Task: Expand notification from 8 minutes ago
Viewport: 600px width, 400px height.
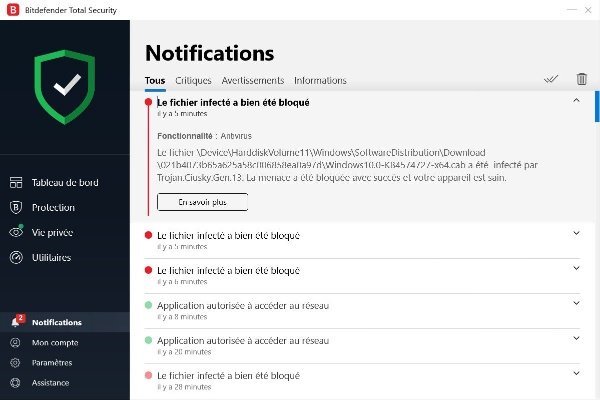Action: pos(576,304)
